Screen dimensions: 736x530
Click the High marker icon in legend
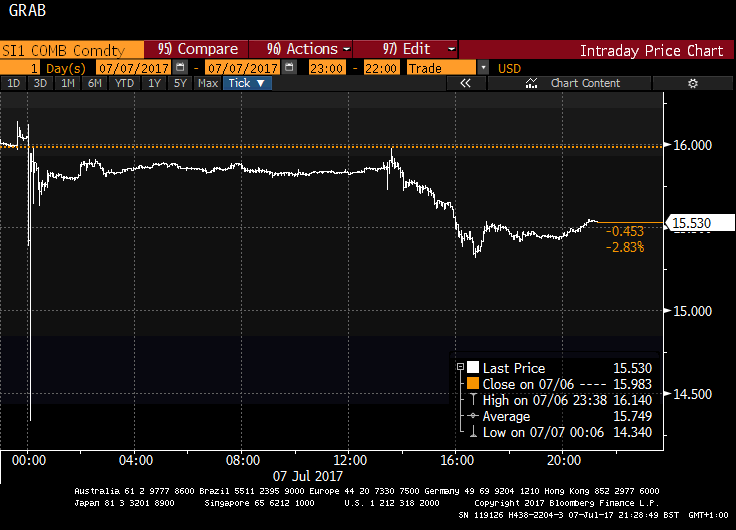click(473, 399)
